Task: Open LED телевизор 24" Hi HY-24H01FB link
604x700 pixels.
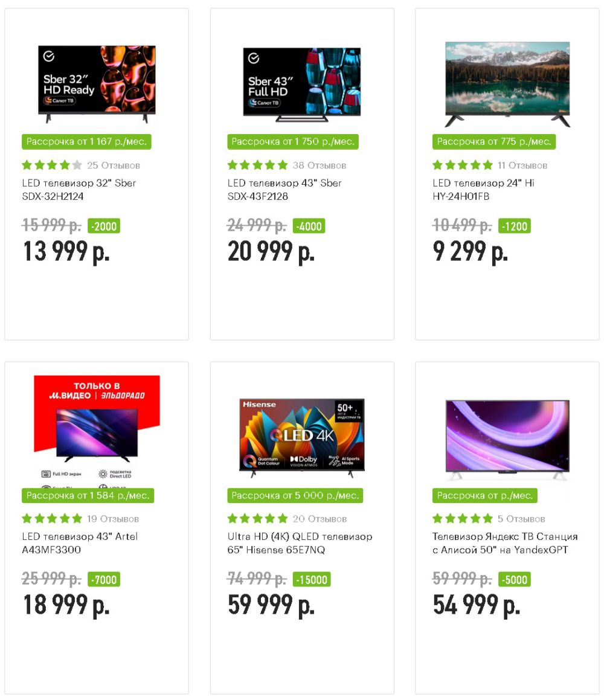Action: point(483,190)
